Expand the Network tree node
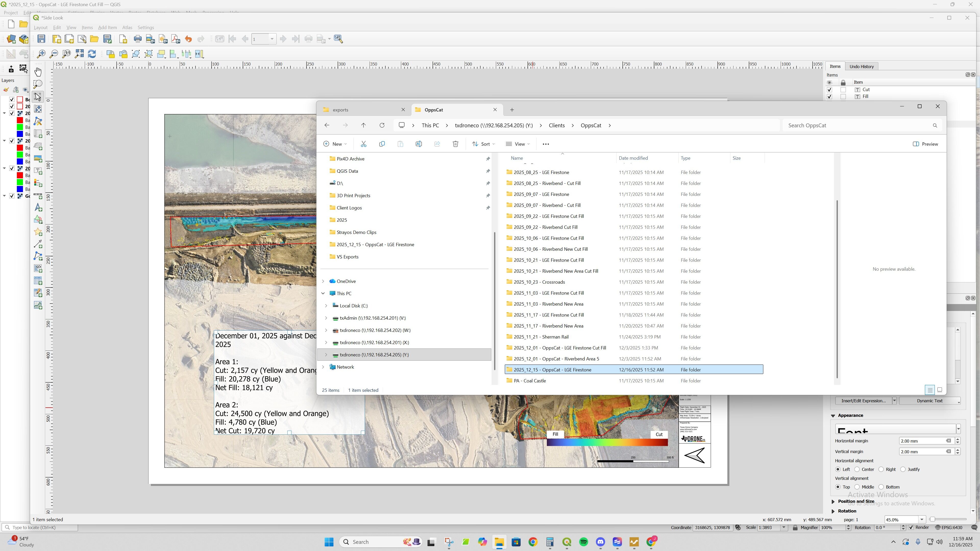980x551 pixels. coord(323,367)
